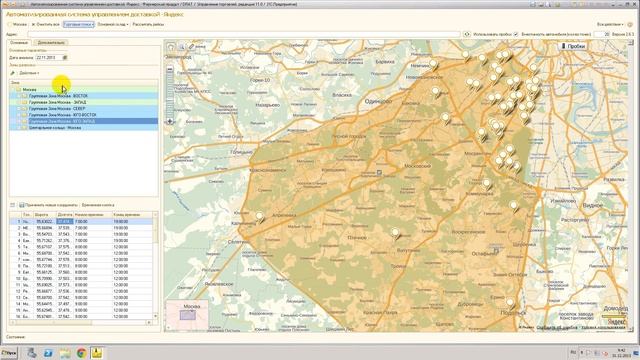Select the hand pan tool on the map

tap(171, 47)
